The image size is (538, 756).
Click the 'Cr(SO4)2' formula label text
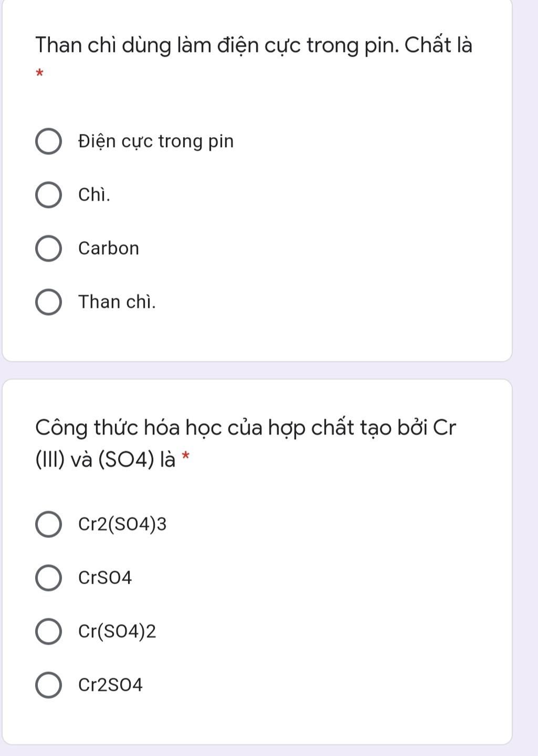click(x=117, y=631)
